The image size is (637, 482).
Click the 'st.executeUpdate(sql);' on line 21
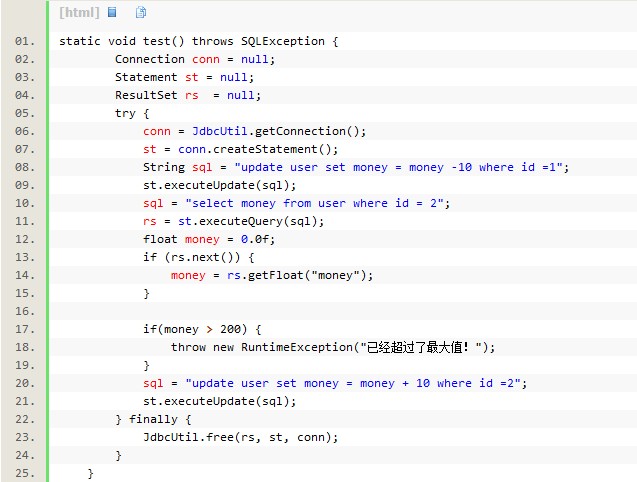tap(219, 401)
